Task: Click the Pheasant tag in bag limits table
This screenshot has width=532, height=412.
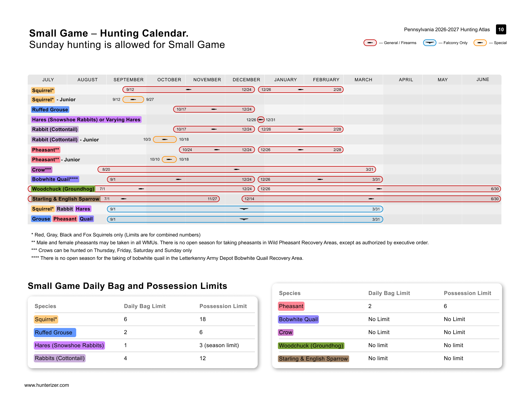Action: 291,306
